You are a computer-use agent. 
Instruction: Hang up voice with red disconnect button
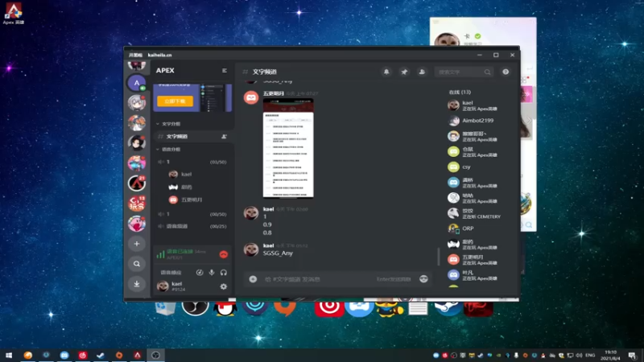(224, 254)
